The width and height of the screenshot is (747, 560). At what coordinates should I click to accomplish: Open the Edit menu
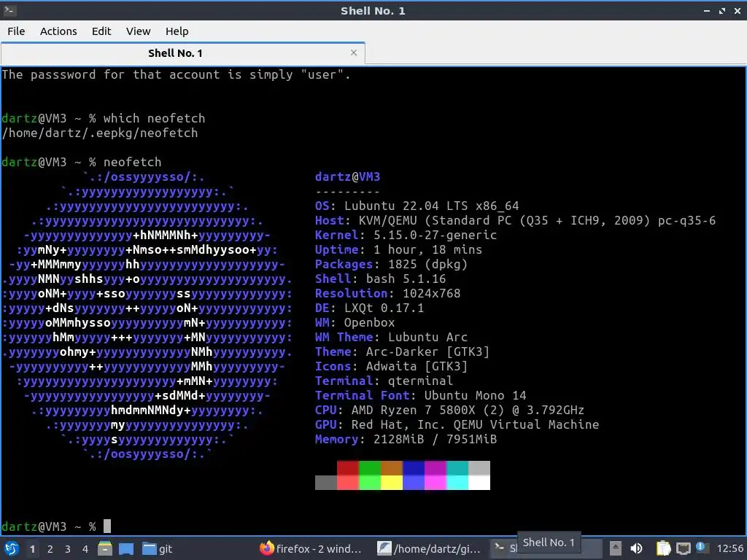101,31
